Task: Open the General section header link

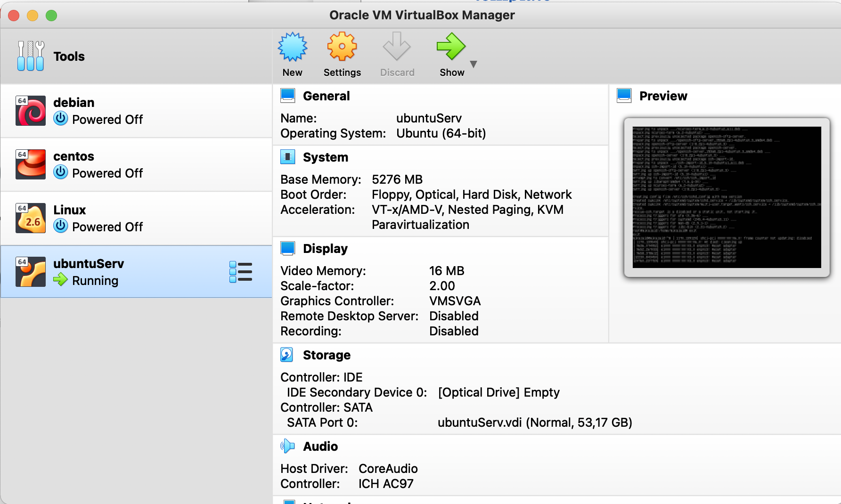Action: point(326,96)
